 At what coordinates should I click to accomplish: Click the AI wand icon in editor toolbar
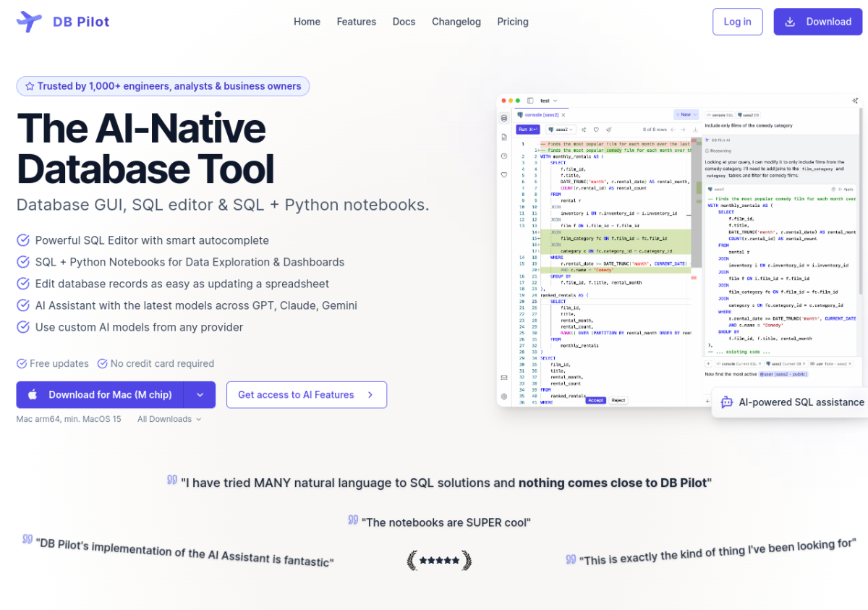583,130
